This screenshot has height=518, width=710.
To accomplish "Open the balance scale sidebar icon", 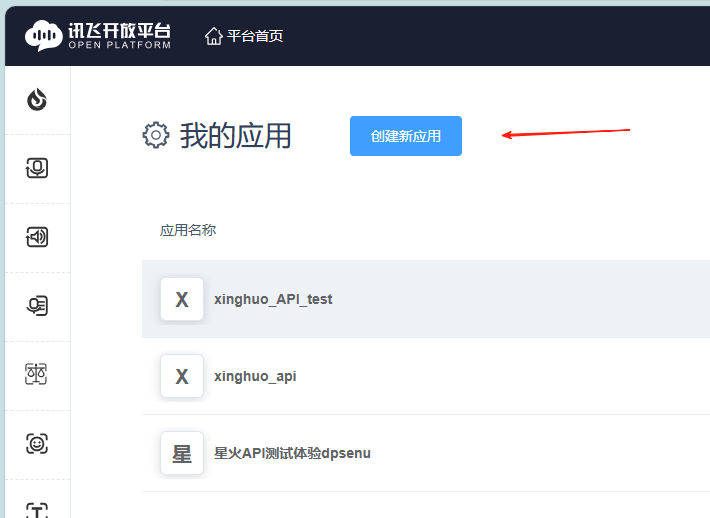I will [36, 374].
